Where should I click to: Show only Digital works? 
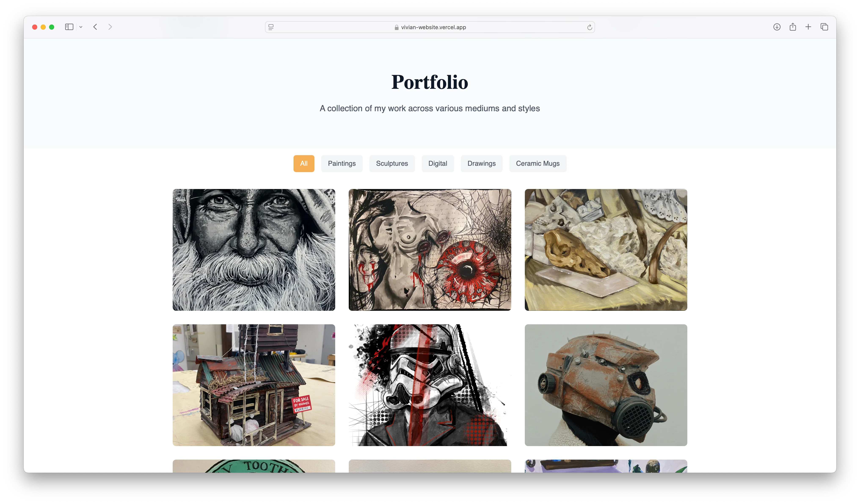coord(437,163)
